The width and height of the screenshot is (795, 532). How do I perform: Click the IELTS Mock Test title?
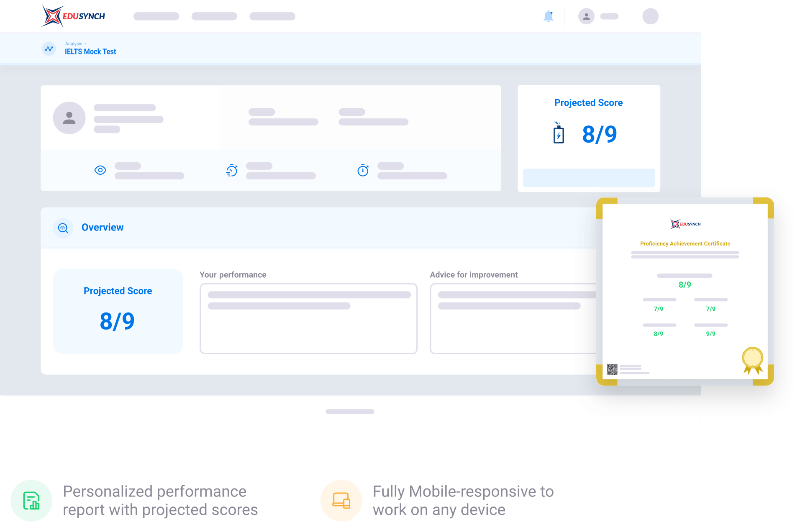pyautogui.click(x=90, y=52)
